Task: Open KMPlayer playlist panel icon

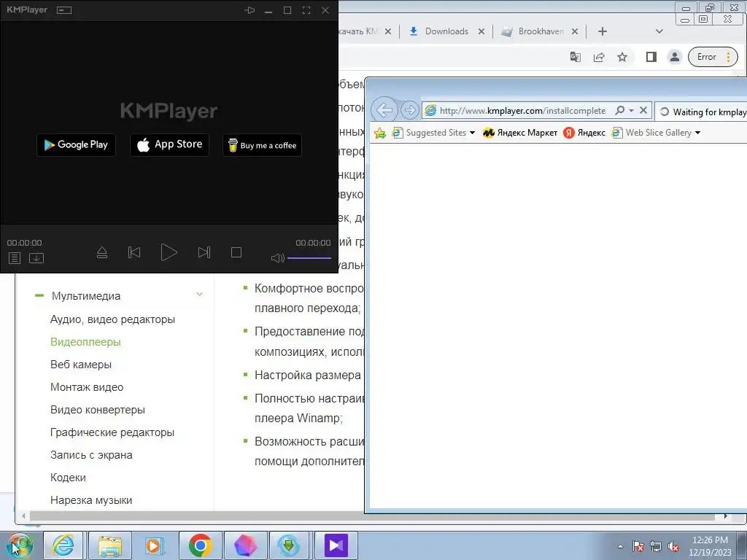Action: (15, 258)
